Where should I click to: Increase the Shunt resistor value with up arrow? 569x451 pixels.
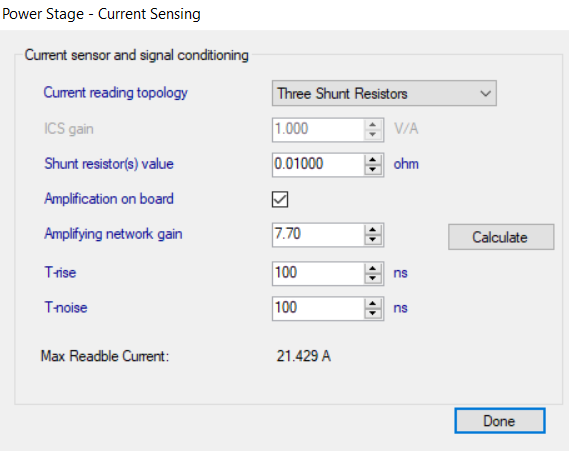pyautogui.click(x=373, y=160)
